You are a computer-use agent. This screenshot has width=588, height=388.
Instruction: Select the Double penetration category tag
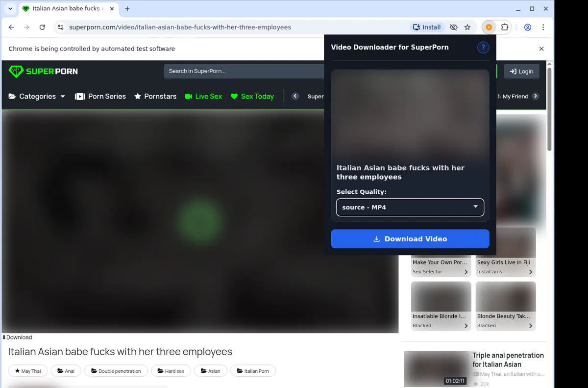(116, 371)
